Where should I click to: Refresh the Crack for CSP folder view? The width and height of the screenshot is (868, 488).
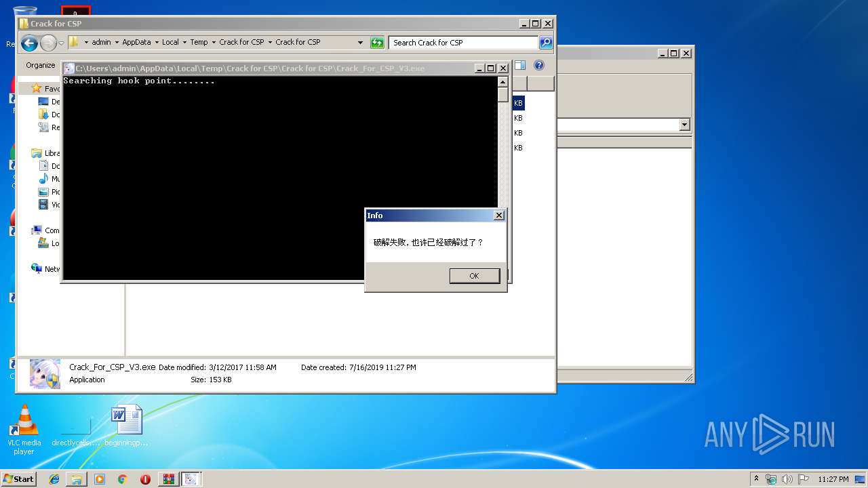377,43
